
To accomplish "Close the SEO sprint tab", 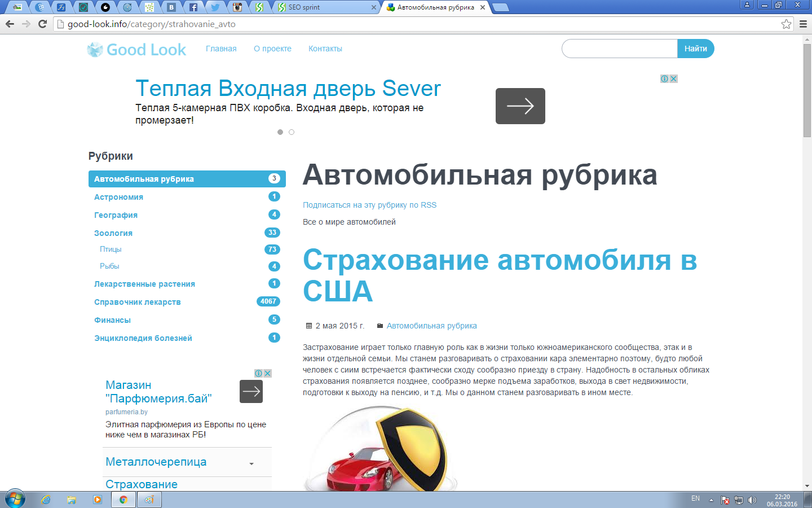I will [374, 7].
